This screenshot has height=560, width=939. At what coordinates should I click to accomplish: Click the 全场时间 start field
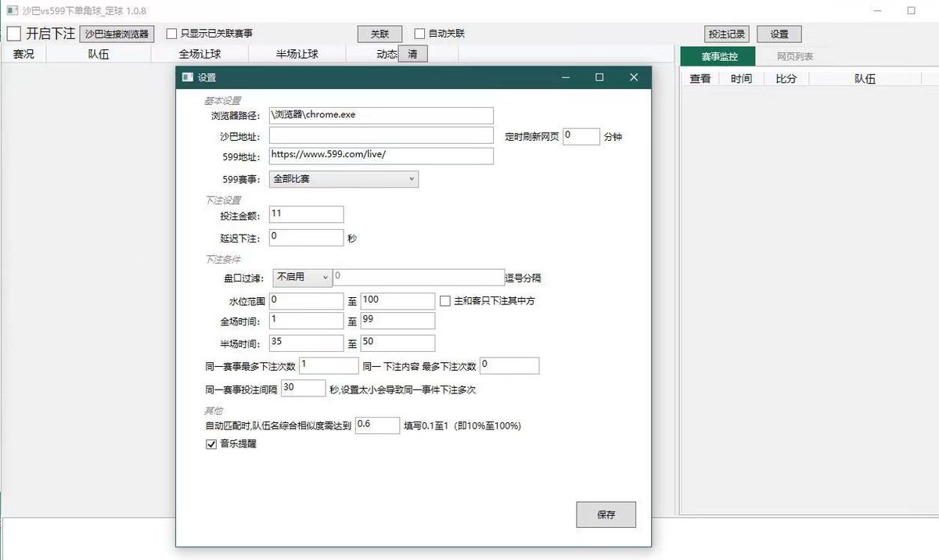[x=306, y=321]
